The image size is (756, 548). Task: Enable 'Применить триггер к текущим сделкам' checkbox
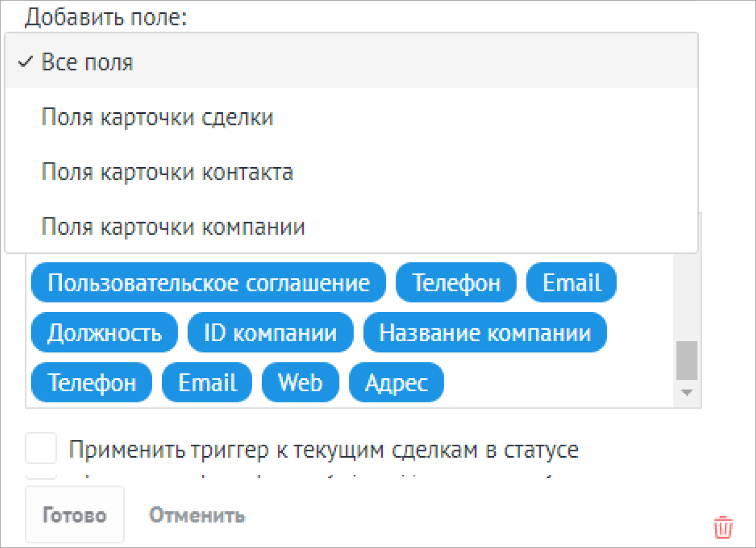(x=41, y=448)
